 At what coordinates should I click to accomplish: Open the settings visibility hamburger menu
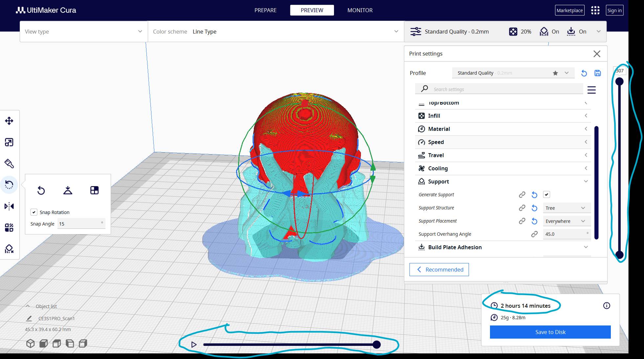click(591, 90)
